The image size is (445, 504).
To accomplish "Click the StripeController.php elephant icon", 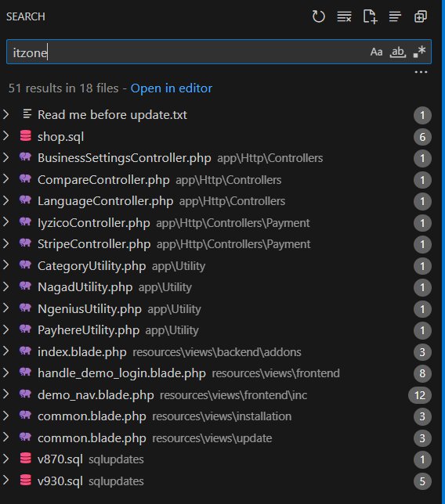I will click(x=25, y=243).
